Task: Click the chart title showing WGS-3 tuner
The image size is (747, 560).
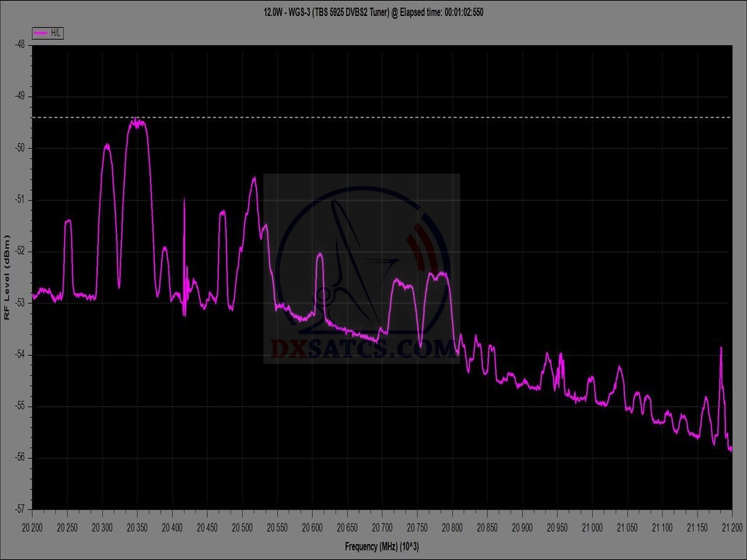Action: tap(373, 12)
